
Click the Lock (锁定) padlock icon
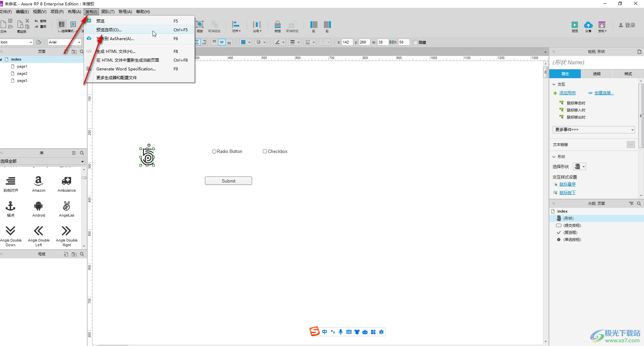click(277, 24)
